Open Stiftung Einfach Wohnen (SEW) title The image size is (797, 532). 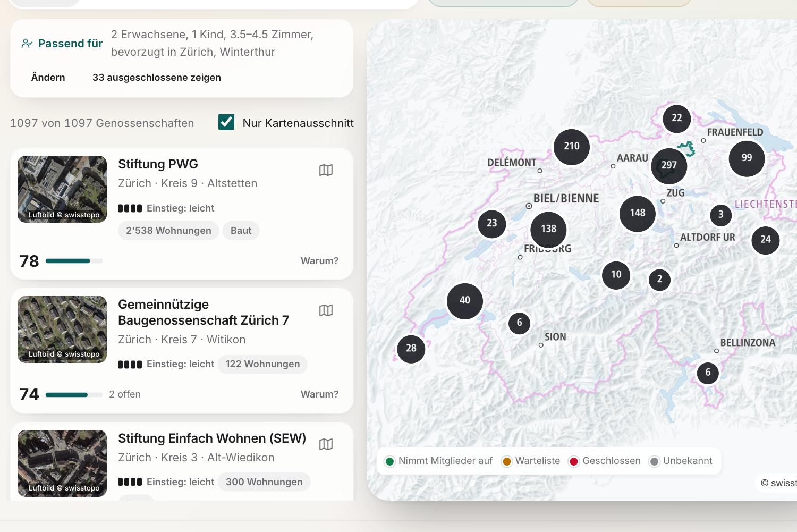212,438
